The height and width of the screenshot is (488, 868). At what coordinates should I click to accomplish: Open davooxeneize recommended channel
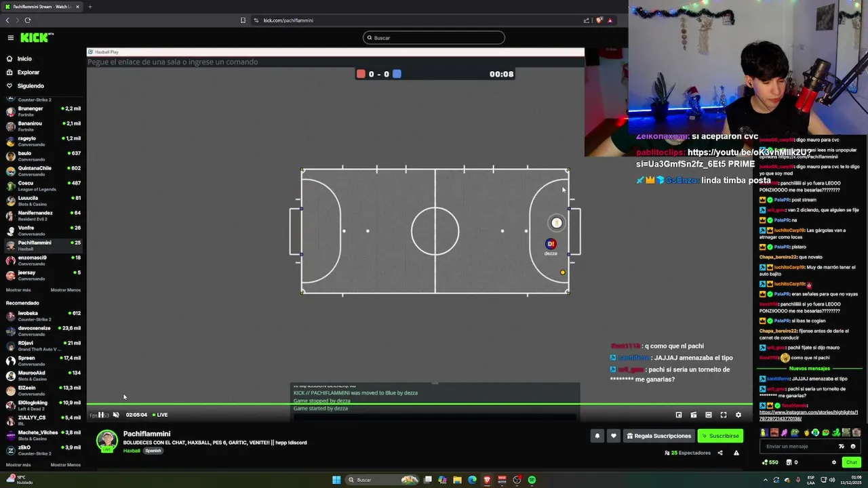point(42,331)
